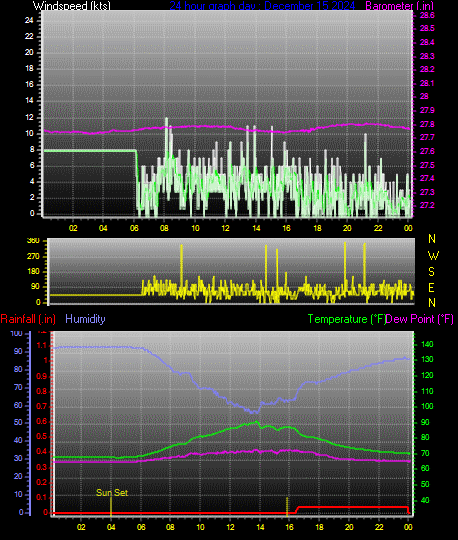
Task: Click the windspeed axis value 24
Action: coord(29,20)
